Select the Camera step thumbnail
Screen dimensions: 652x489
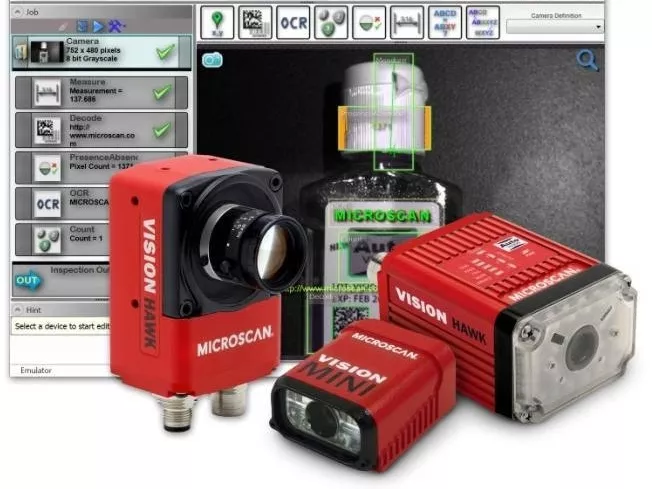tap(47, 52)
